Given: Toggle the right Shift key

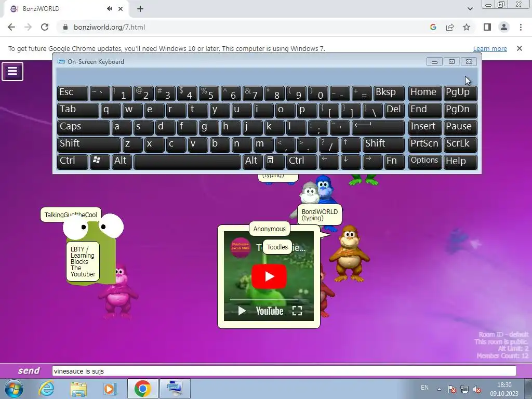Looking at the screenshot, I should (383, 144).
